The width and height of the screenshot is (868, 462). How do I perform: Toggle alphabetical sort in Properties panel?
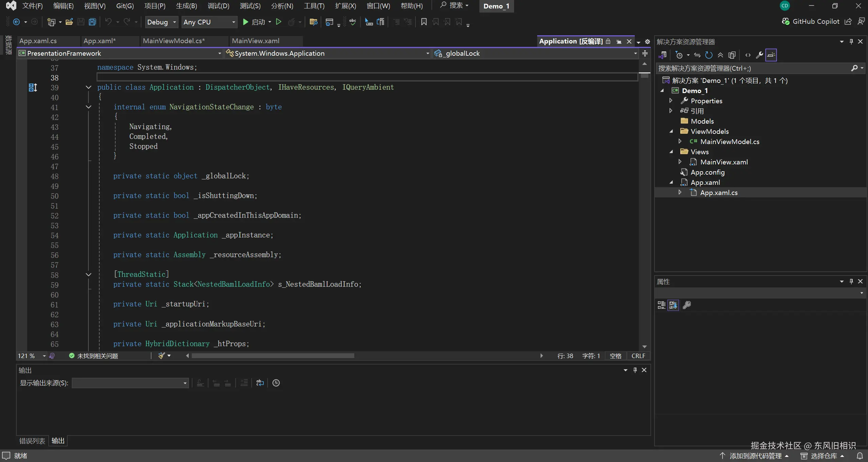click(673, 305)
